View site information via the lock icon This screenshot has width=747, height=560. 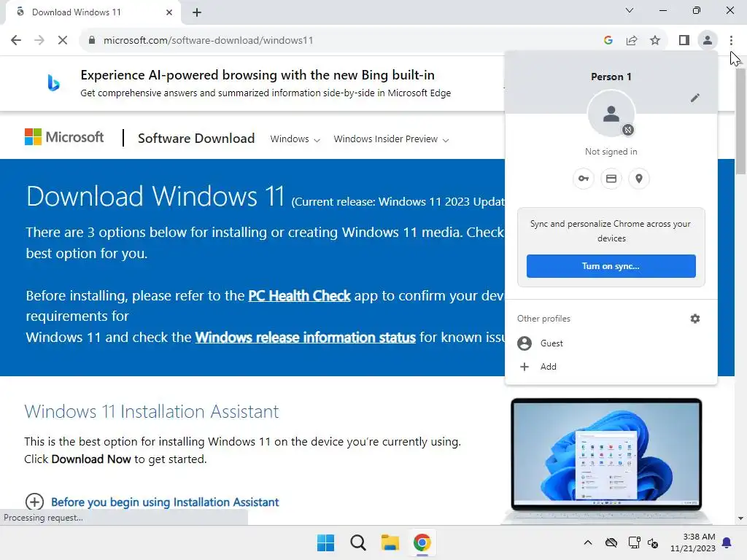click(x=92, y=40)
